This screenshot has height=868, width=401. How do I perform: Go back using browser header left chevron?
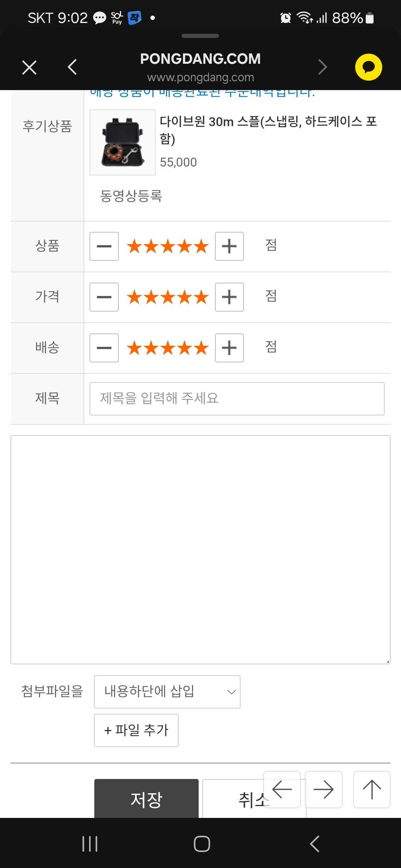coord(72,67)
